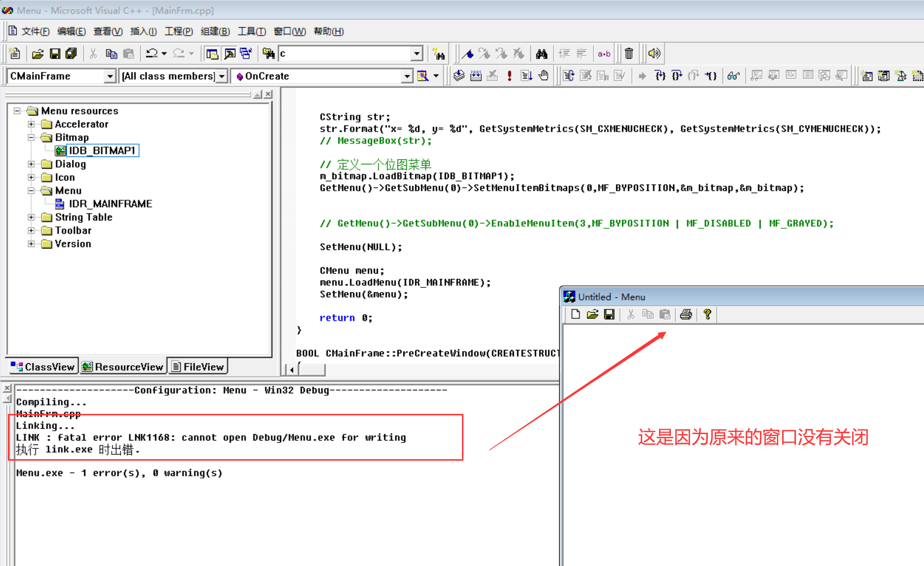Collapse the Bitmap folder
924x566 pixels.
[31, 137]
